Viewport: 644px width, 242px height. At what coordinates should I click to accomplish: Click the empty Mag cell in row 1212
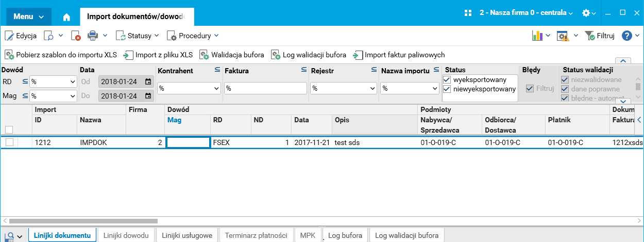point(188,142)
